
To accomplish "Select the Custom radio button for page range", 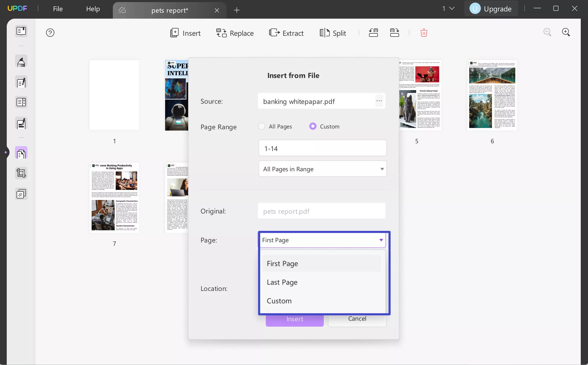I will click(x=313, y=126).
